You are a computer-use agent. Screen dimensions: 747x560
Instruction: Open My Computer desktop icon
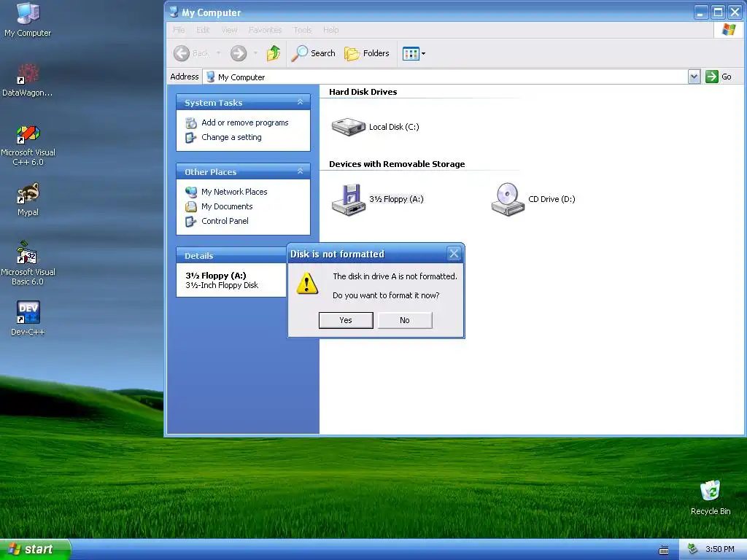(x=28, y=20)
